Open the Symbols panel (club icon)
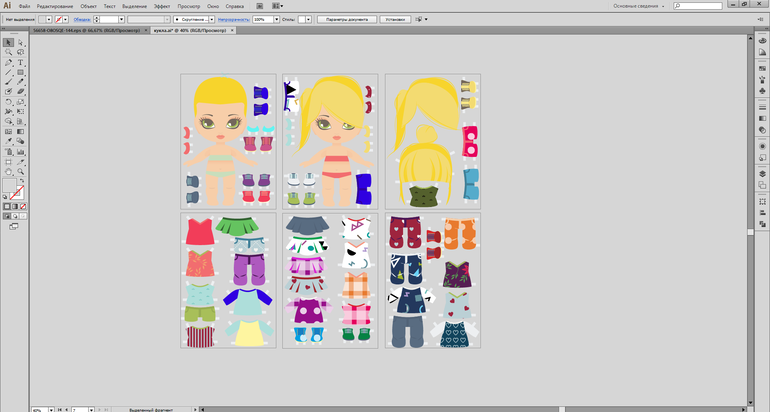This screenshot has width=770, height=412. [x=761, y=91]
